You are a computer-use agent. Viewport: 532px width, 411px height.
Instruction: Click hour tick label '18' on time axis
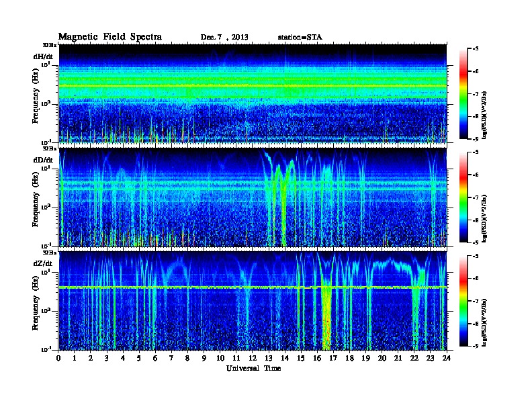coord(349,358)
